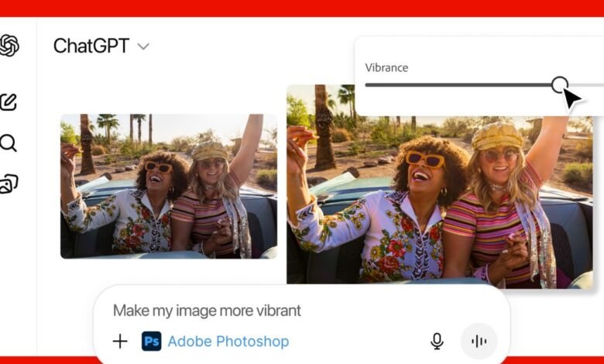Image resolution: width=604 pixels, height=364 pixels.
Task: Focus the "Make my image more vibrant" prompt field
Action: pyautogui.click(x=207, y=311)
